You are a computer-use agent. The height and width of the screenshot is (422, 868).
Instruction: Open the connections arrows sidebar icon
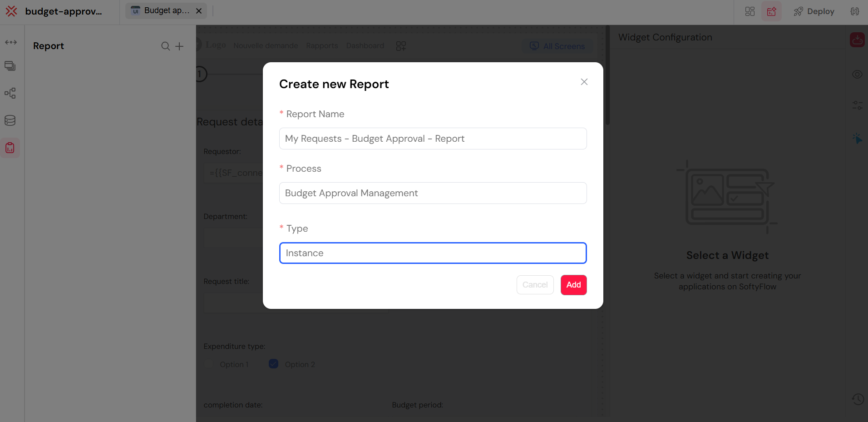[x=11, y=42]
